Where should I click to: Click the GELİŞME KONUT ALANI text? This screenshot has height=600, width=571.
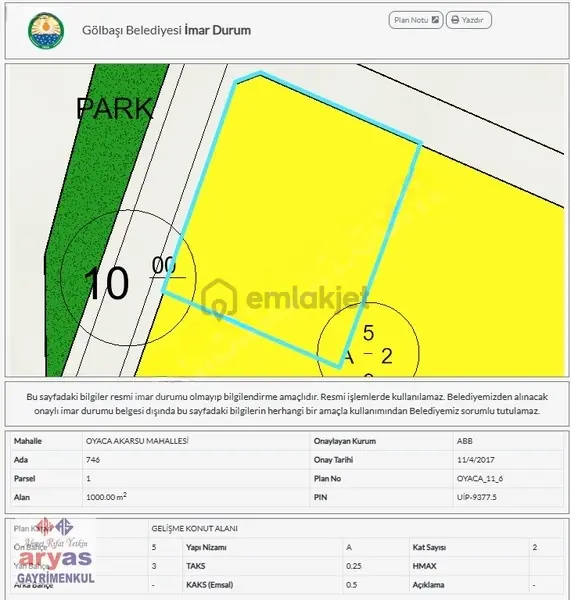(x=194, y=528)
